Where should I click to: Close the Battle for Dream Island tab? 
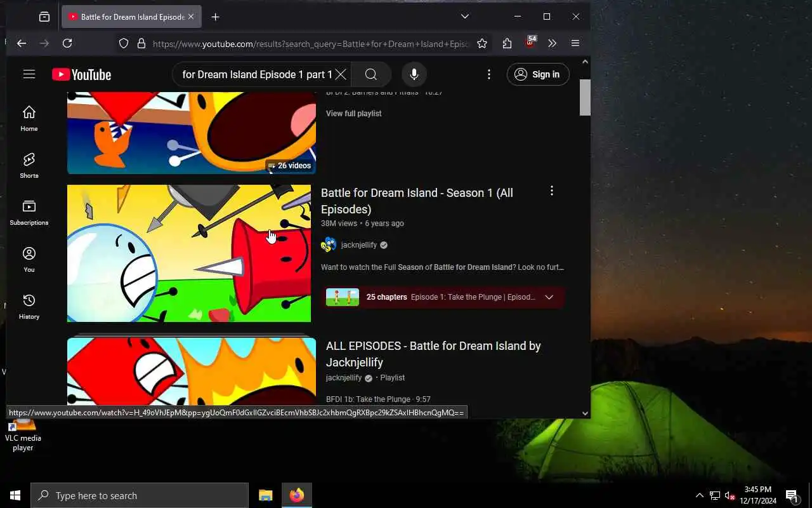click(191, 17)
